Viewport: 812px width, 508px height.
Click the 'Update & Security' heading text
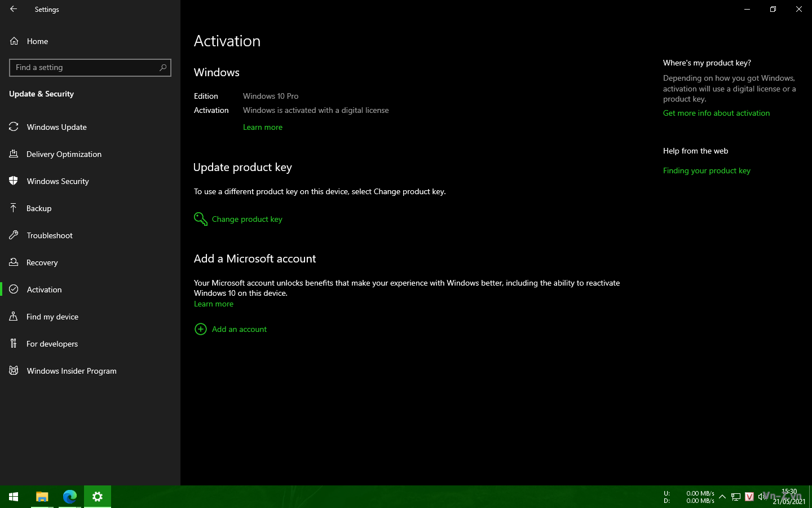(x=41, y=94)
